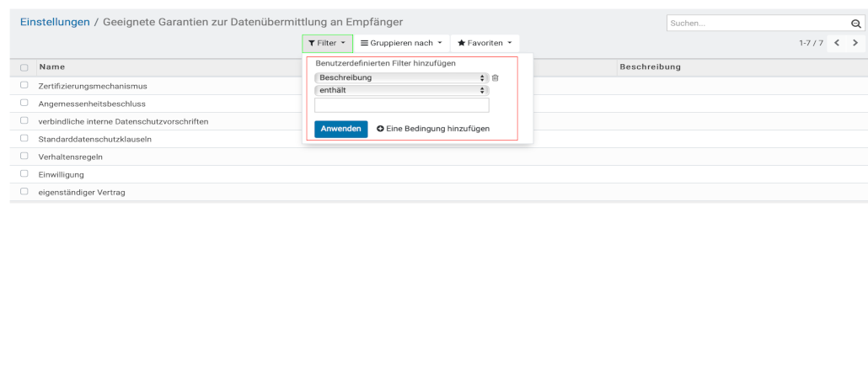Screen dimensions: 868x388
Task: Open the Standarddatenschutzklauseln record
Action: pos(95,139)
